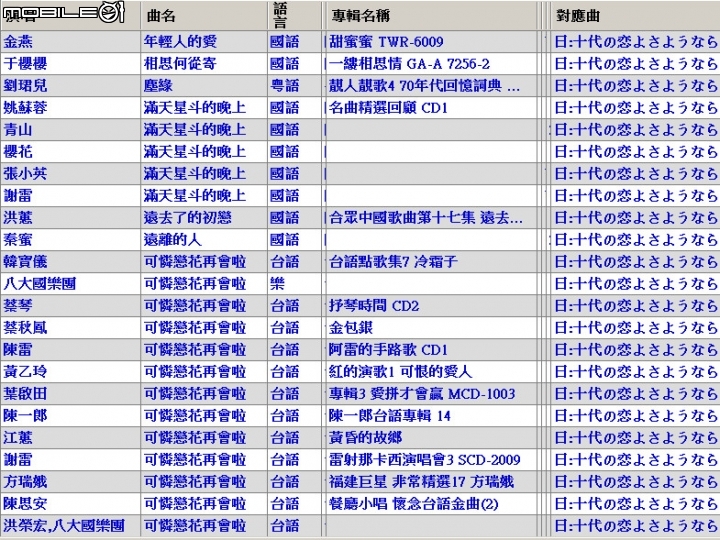
Task: Select artist 蔡琴
Action: click(x=18, y=306)
